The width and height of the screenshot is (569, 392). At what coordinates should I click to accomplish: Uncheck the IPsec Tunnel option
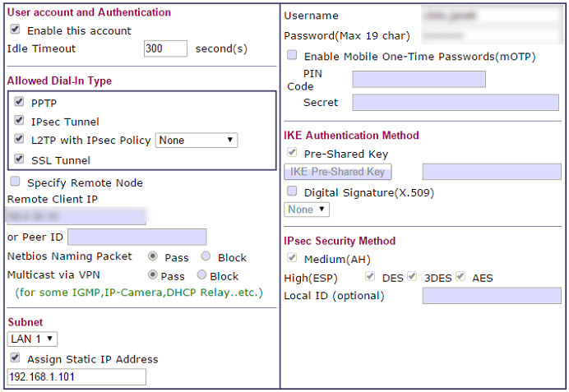(x=20, y=121)
